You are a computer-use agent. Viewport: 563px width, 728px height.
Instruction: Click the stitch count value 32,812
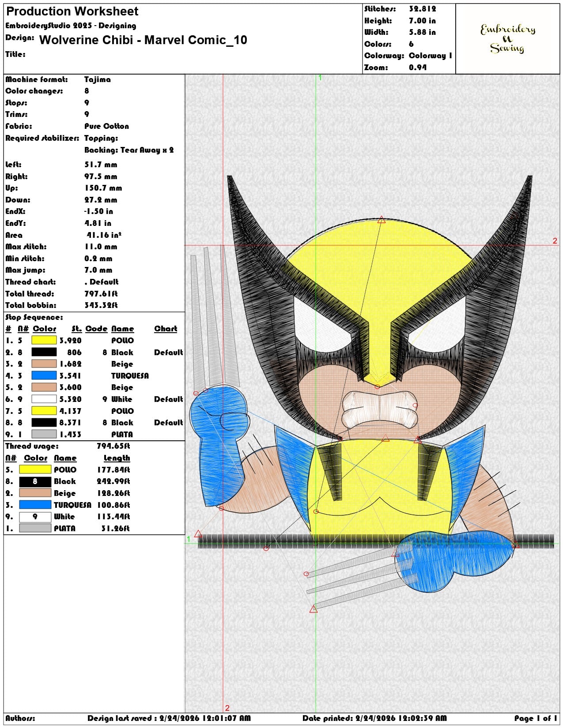pos(422,9)
